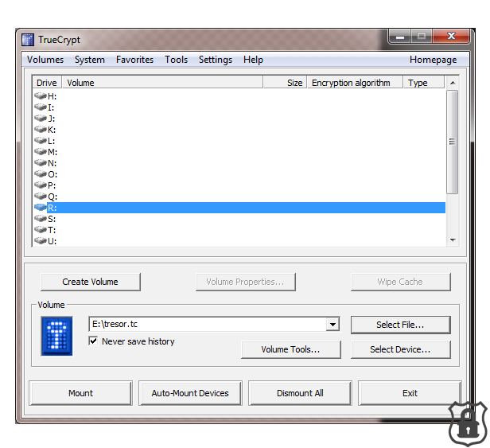Image resolution: width=490 pixels, height=448 pixels.
Task: Select the K: drive letter text
Action: (52, 130)
